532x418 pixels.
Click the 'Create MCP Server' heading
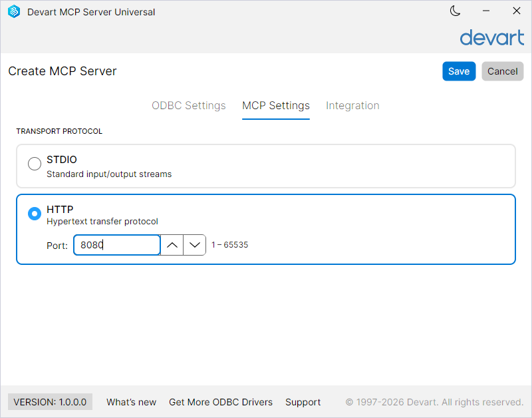63,71
